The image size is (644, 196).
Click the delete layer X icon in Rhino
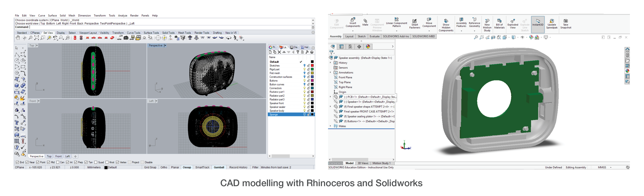tap(279, 52)
